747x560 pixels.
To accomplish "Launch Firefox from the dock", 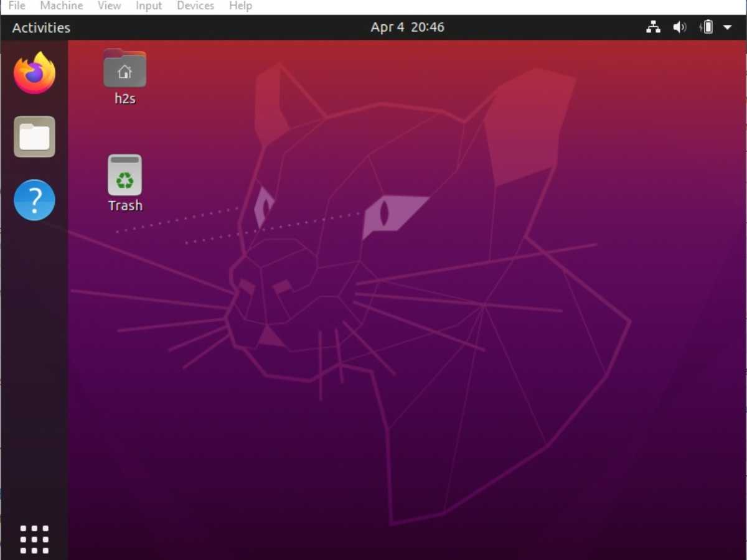I will tap(35, 73).
